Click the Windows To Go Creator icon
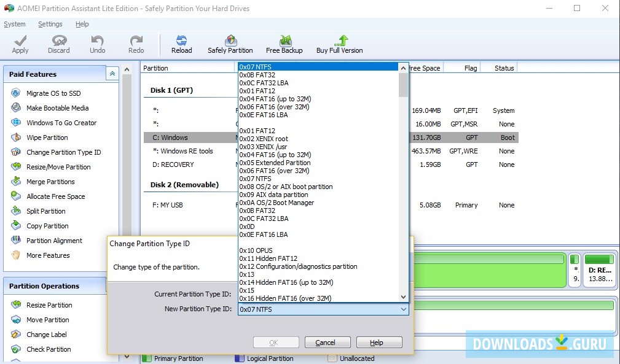Screen dimensions: 620x364 click(16, 122)
